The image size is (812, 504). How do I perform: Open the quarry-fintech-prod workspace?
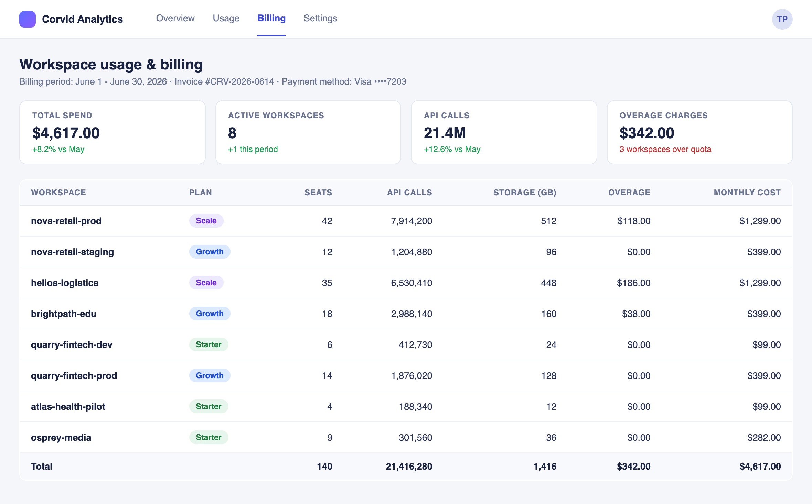click(x=74, y=375)
